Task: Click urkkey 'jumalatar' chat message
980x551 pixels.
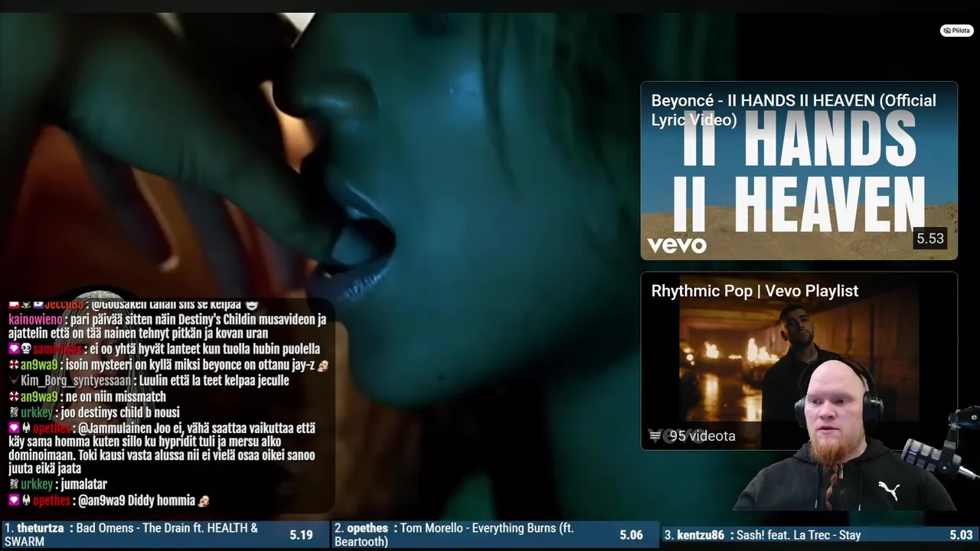Action: [x=58, y=484]
